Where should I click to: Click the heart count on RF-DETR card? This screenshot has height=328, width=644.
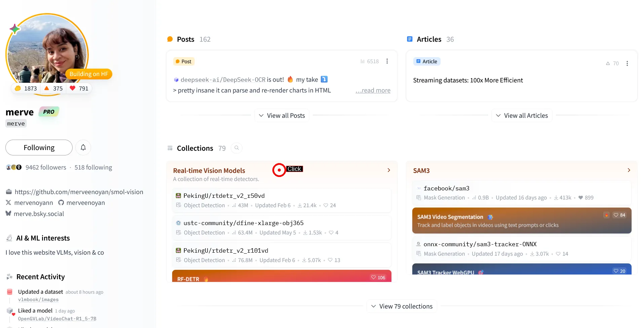[x=378, y=277]
